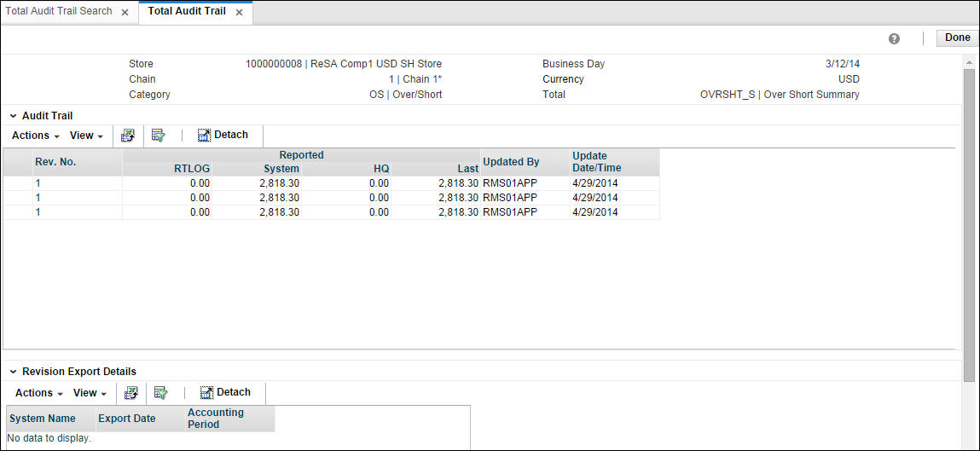
Task: Click the No data to display message
Action: click(x=49, y=438)
